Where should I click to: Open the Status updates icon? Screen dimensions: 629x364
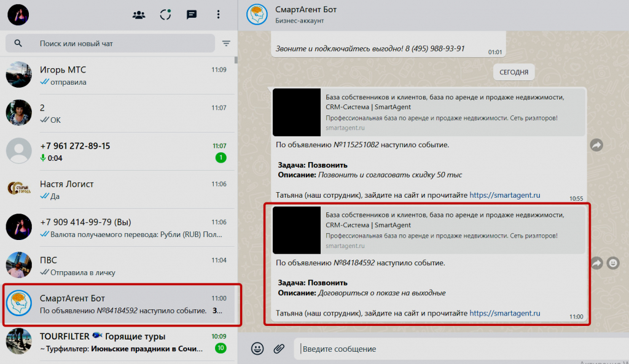[165, 15]
